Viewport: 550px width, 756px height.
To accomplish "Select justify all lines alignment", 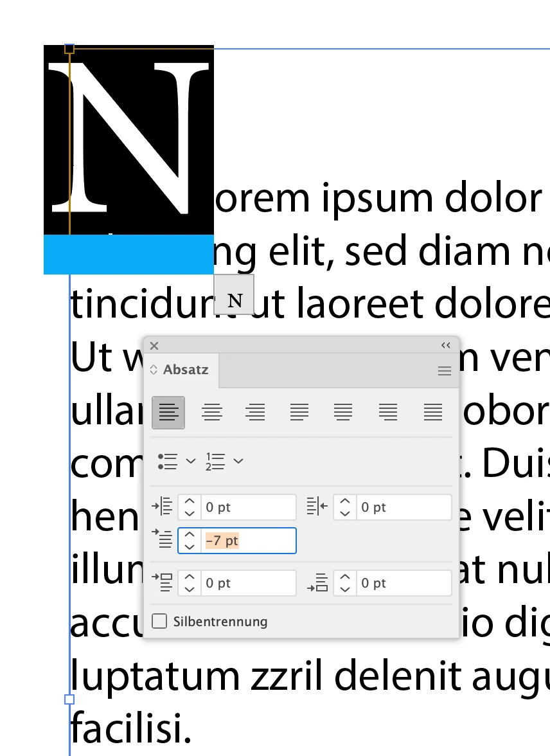I will click(x=433, y=413).
